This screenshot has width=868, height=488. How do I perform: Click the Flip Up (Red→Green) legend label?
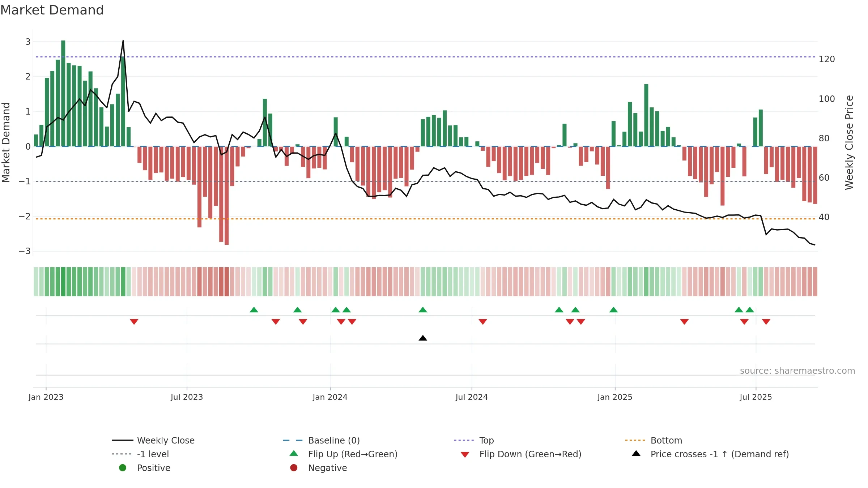click(353, 454)
